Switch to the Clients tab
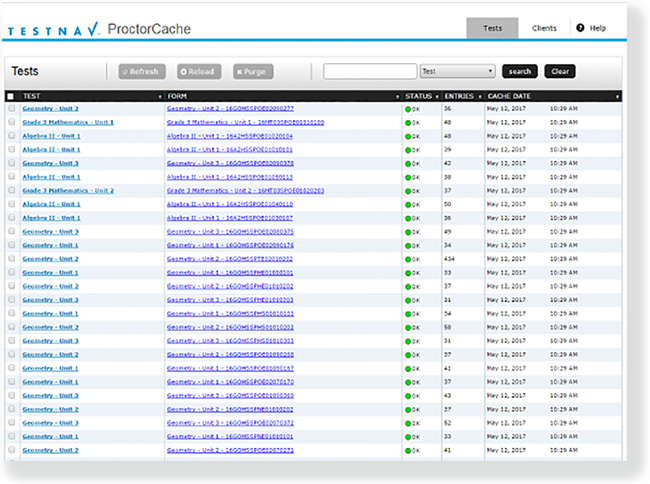 (x=544, y=28)
